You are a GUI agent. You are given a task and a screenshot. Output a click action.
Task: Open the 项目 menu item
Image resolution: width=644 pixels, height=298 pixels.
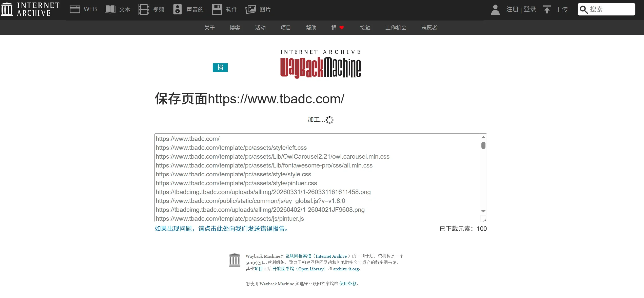coord(285,28)
